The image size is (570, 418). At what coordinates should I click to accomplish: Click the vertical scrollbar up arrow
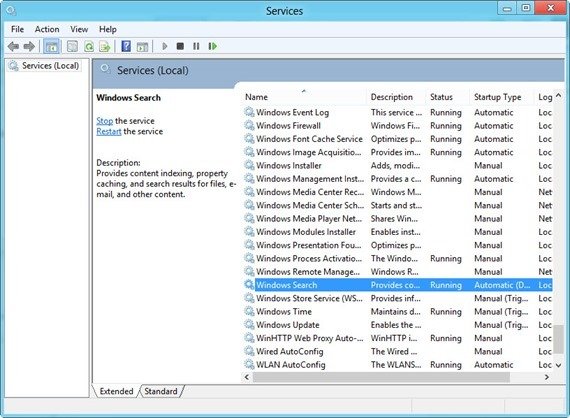tap(559, 95)
